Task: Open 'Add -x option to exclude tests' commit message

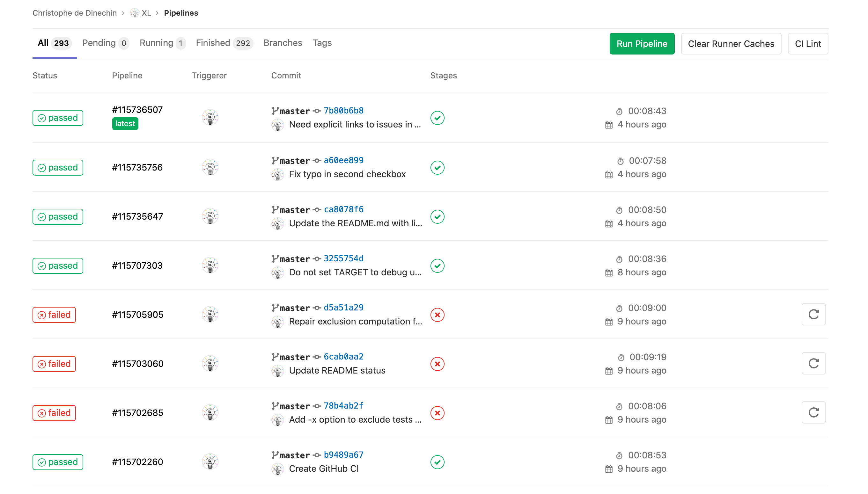Action: click(x=355, y=420)
